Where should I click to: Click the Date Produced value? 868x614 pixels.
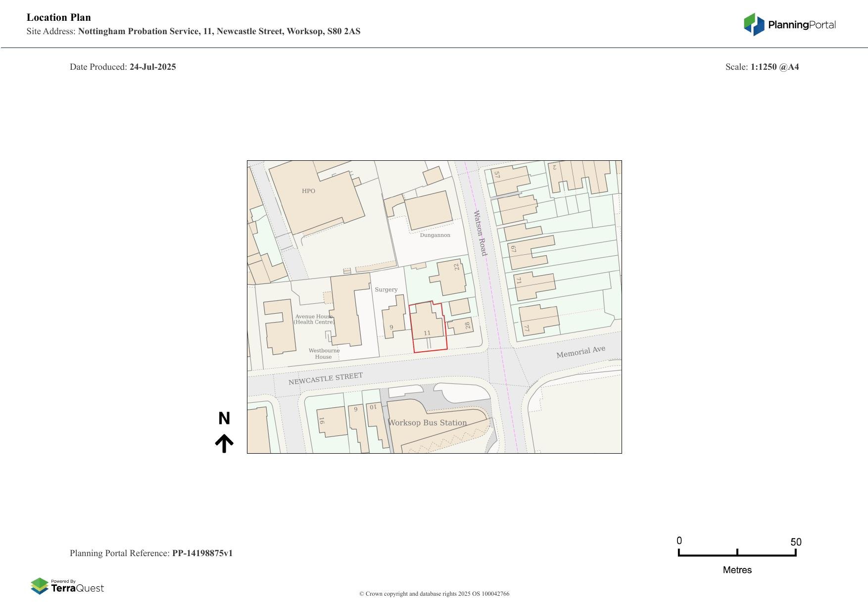coord(152,67)
